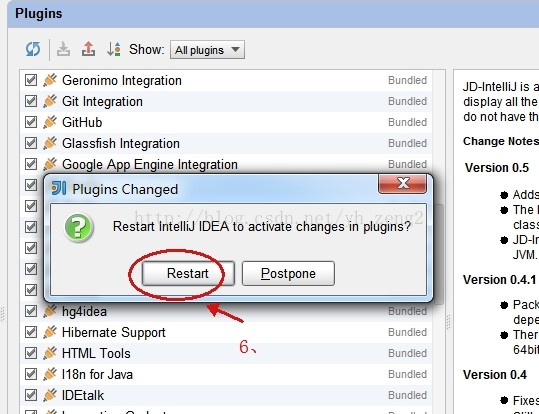539x414 pixels.
Task: Disable the HTML Tools plugin checkbox
Action: pos(31,353)
